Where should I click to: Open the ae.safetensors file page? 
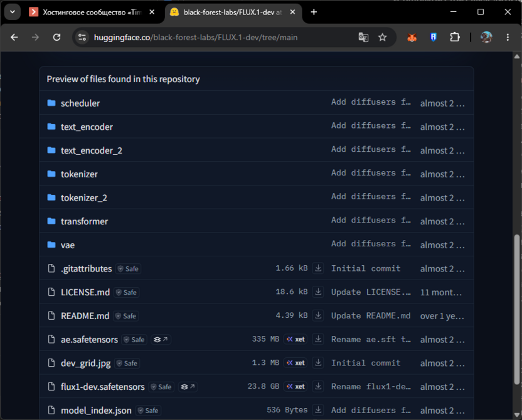tap(89, 339)
